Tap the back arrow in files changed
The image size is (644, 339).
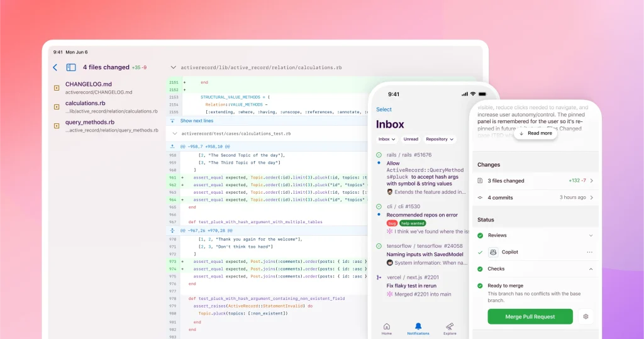[x=55, y=67]
